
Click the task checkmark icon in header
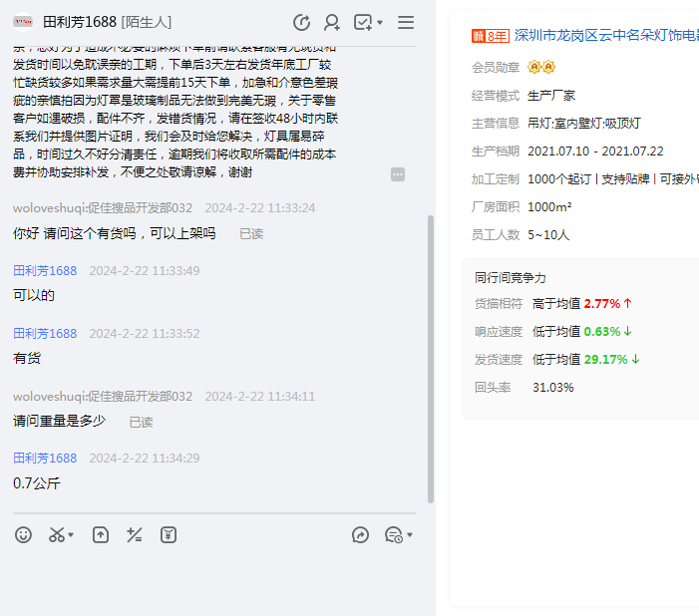point(363,22)
